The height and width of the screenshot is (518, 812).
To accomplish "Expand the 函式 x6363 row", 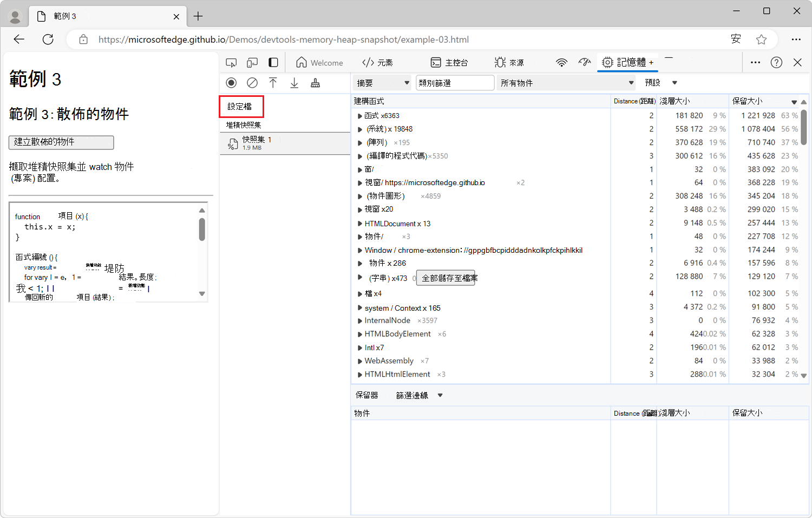I will pos(360,116).
